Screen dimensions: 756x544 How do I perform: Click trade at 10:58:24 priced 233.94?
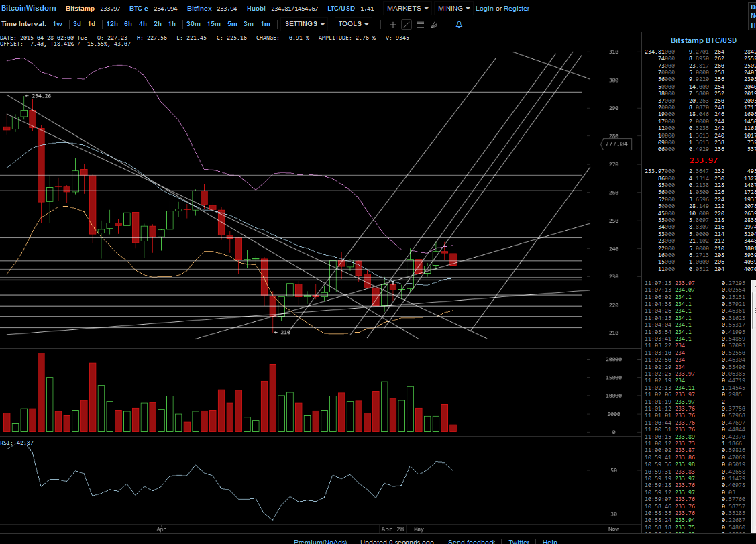pyautogui.click(x=696, y=520)
